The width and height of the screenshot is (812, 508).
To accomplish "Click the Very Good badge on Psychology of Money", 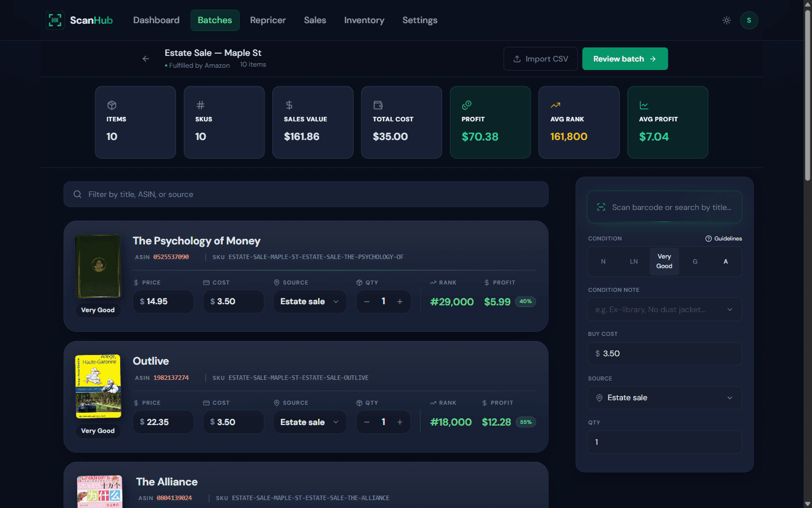I will pos(98,310).
